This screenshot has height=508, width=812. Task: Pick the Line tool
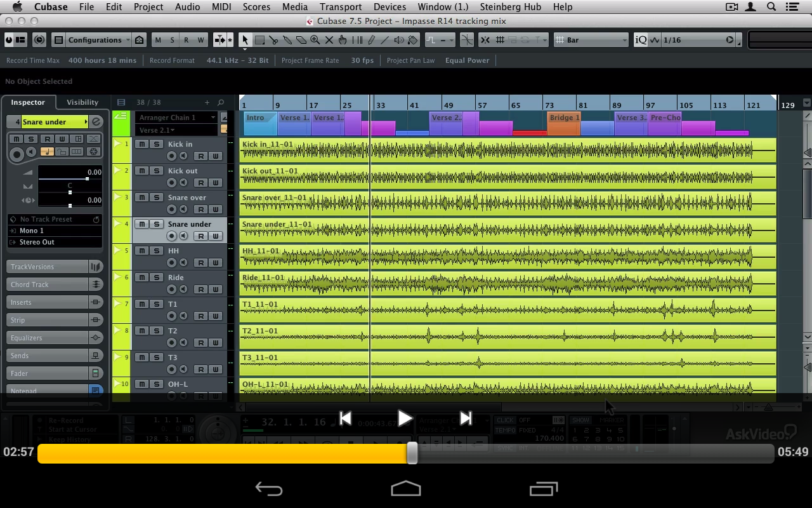tap(385, 40)
